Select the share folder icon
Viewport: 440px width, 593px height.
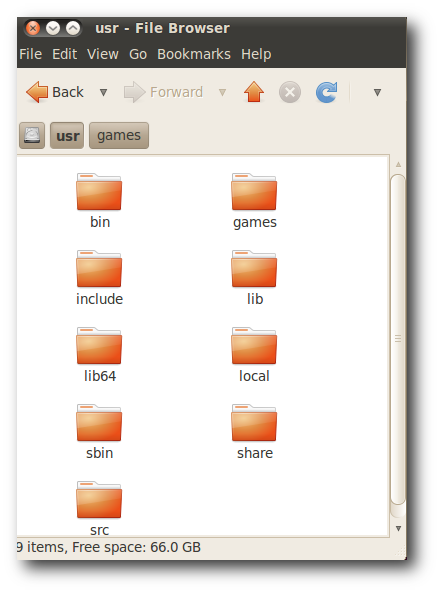click(254, 423)
